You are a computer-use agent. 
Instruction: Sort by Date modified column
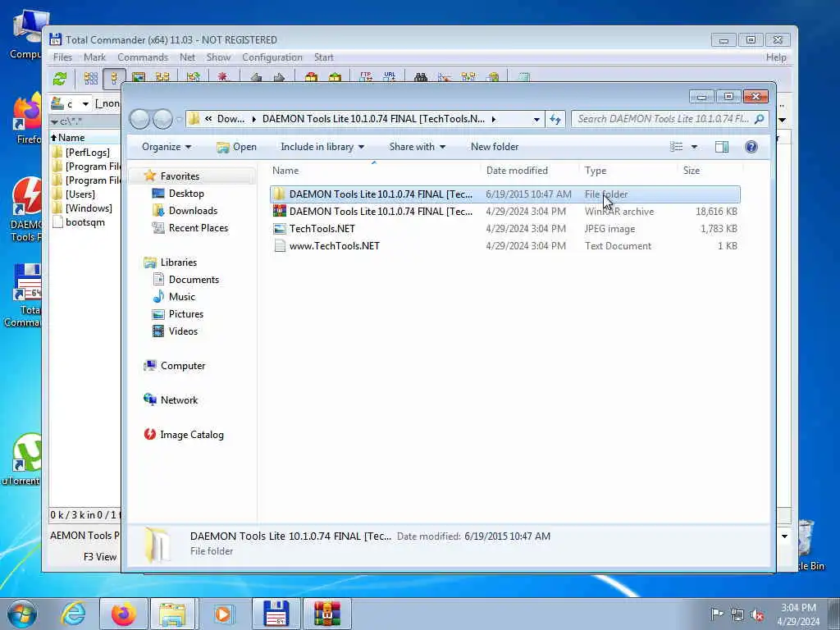pos(517,171)
